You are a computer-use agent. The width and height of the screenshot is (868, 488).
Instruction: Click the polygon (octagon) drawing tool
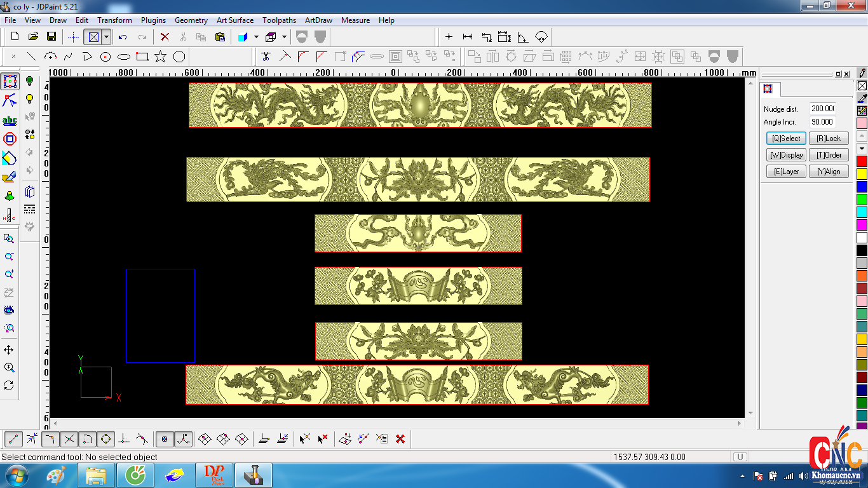click(179, 57)
